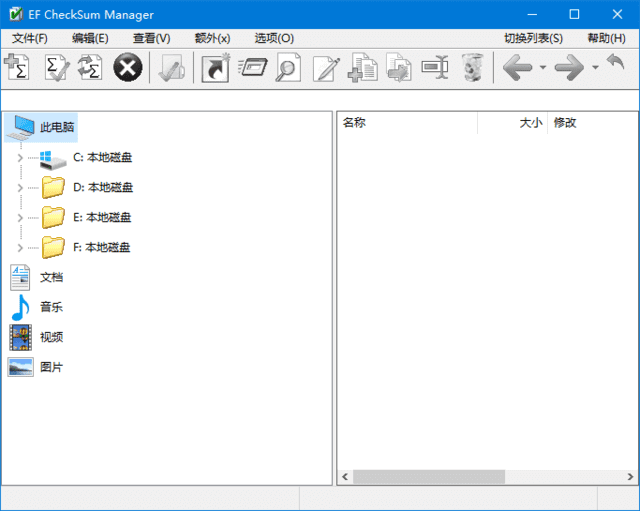The image size is (640, 511).
Task: Click the refresh checksums icon
Action: tap(90, 68)
